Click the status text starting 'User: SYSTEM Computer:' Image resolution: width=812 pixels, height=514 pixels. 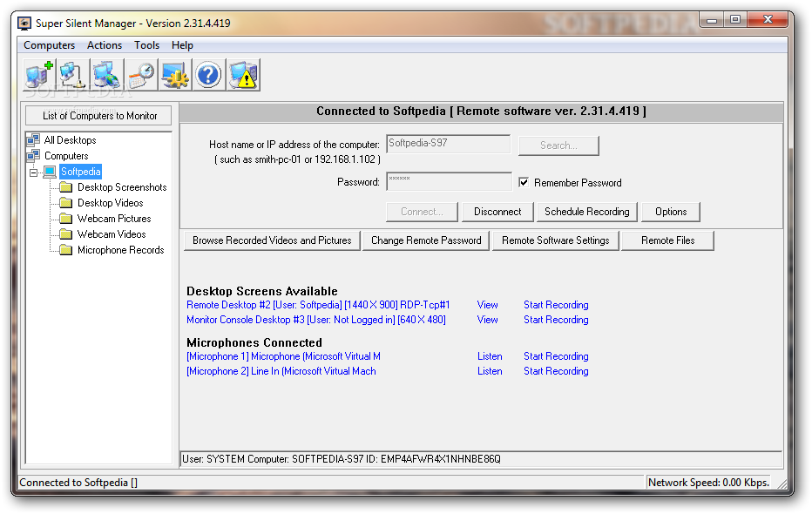tap(342, 458)
